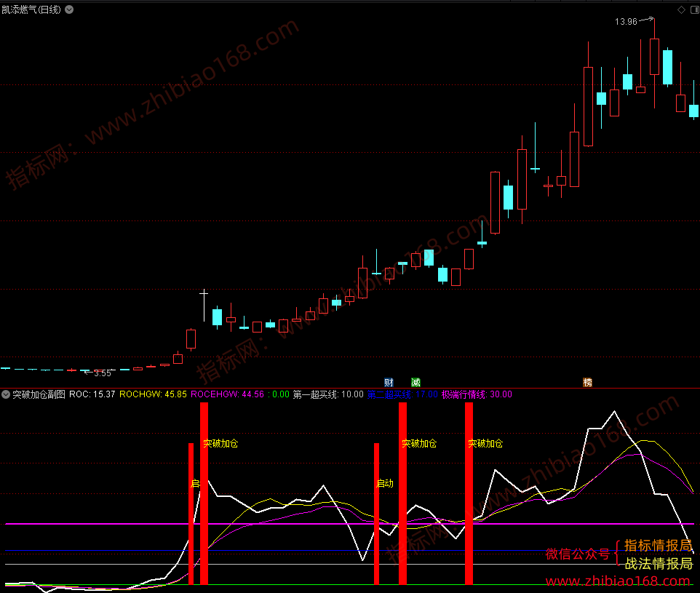
Task: Select the green : 0.00 value label
Action: [x=279, y=394]
